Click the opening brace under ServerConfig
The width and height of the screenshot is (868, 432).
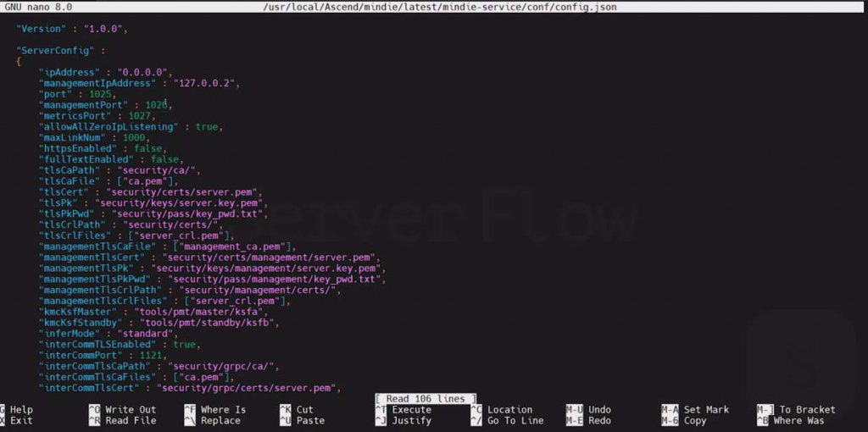pyautogui.click(x=19, y=61)
